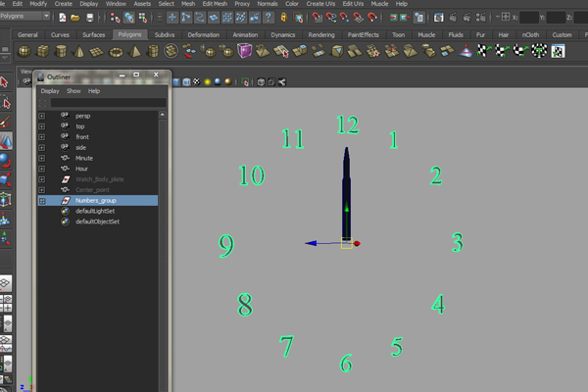The width and height of the screenshot is (588, 392).
Task: Select the Scale tool cube icon
Action: pos(5,179)
